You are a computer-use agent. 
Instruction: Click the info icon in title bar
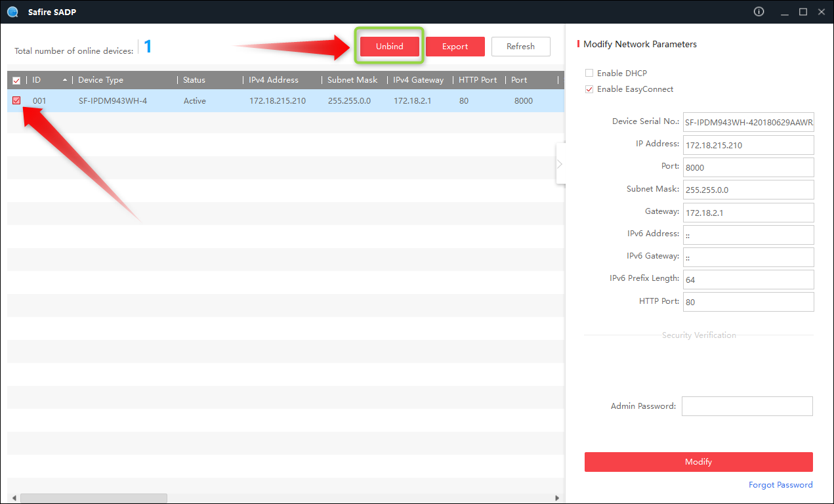tap(759, 12)
